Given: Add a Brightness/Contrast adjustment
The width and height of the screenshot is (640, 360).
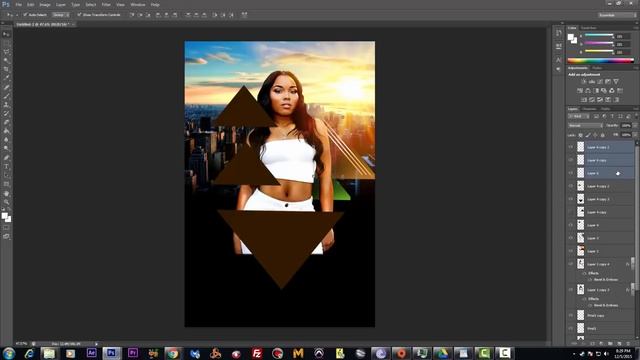Looking at the screenshot, I should (x=584, y=82).
